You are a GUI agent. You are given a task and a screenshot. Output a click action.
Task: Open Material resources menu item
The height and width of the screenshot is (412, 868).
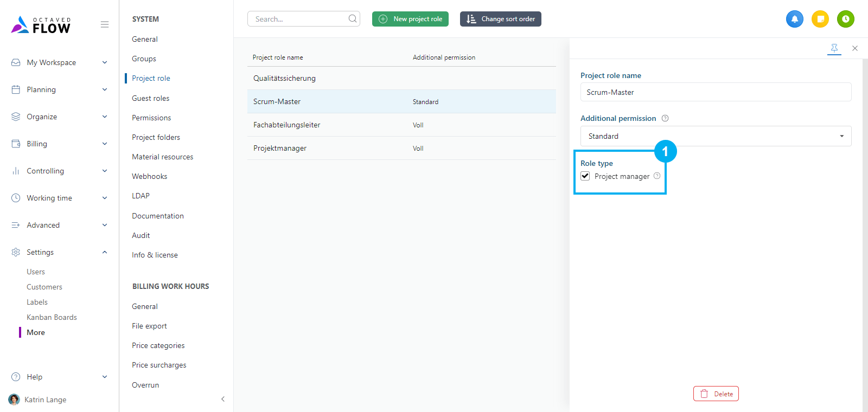(162, 157)
